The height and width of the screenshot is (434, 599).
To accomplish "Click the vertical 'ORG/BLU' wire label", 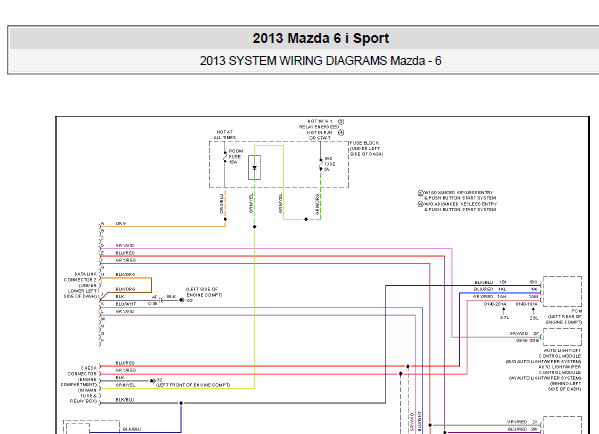I will 221,204.
